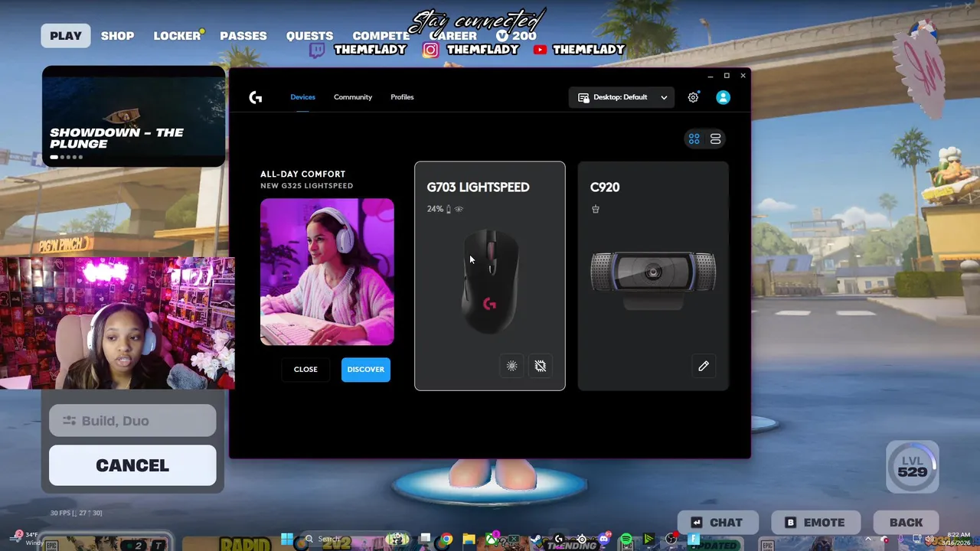Click the EMOTE button
The image size is (980, 551).
click(815, 523)
